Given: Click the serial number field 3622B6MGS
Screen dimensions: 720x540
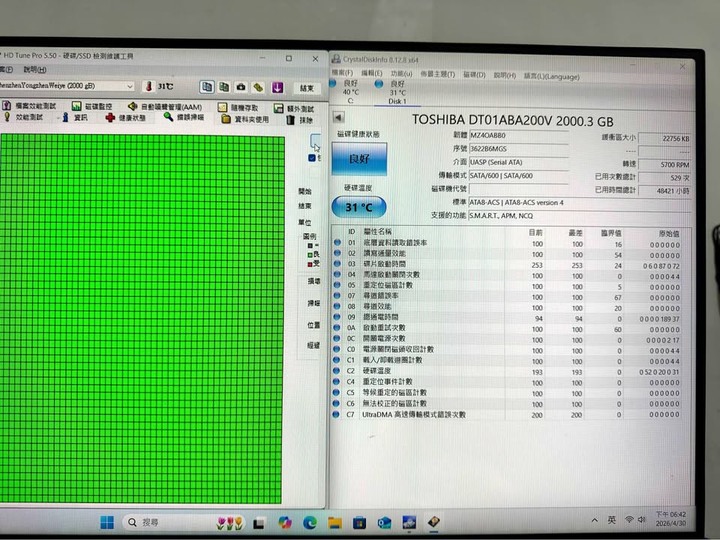Looking at the screenshot, I should pyautogui.click(x=518, y=149).
